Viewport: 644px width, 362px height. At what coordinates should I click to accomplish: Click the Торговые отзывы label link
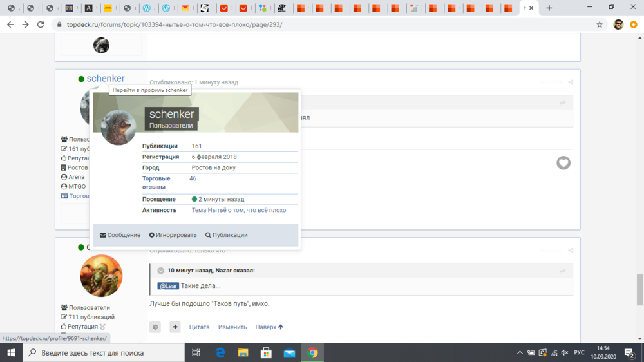[x=156, y=182]
